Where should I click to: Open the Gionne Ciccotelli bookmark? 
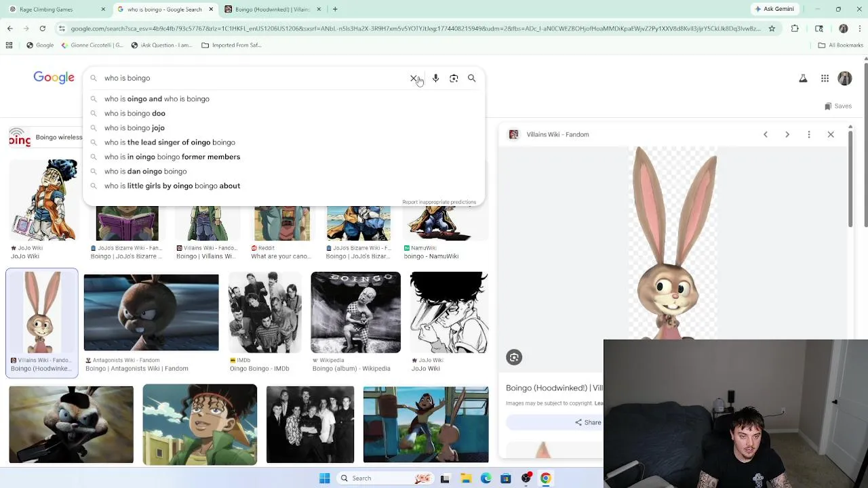[92, 45]
